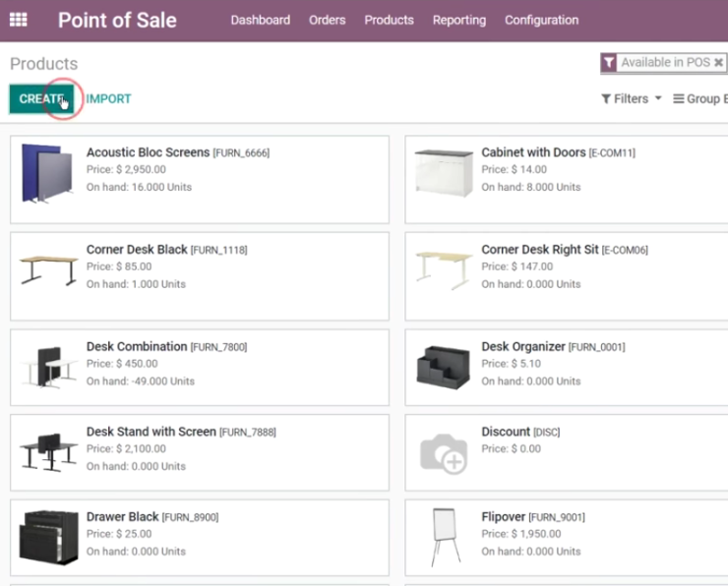Click the Available in POS filter label
Screen dimensions: 728x586
pos(666,63)
